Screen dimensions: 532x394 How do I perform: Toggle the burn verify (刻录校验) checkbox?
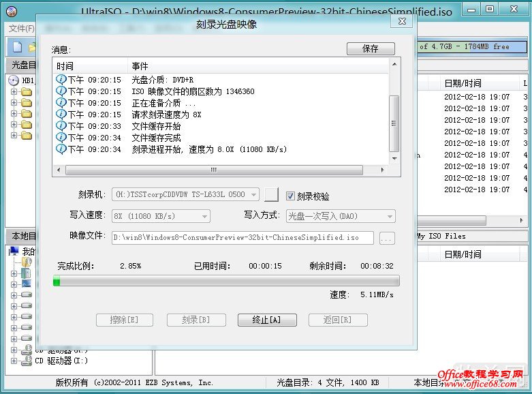[x=290, y=196]
